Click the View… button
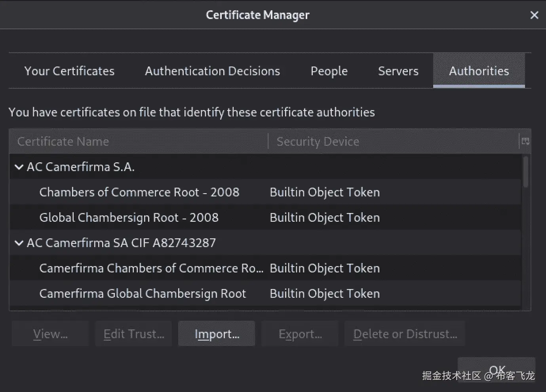This screenshot has width=546, height=392. [50, 334]
